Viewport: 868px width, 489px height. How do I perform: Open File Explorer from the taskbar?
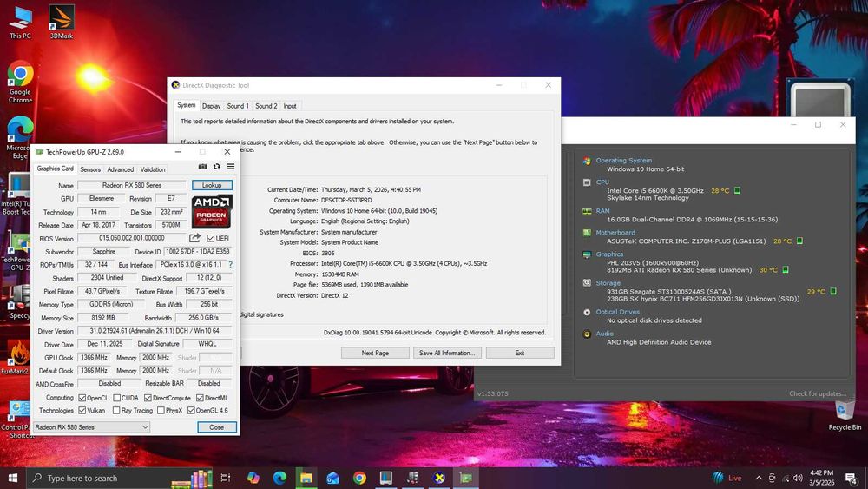click(306, 478)
